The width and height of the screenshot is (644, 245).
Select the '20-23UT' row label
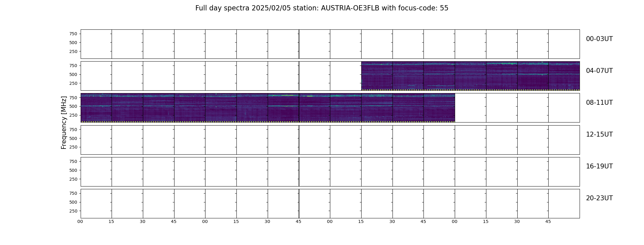[599, 198]
